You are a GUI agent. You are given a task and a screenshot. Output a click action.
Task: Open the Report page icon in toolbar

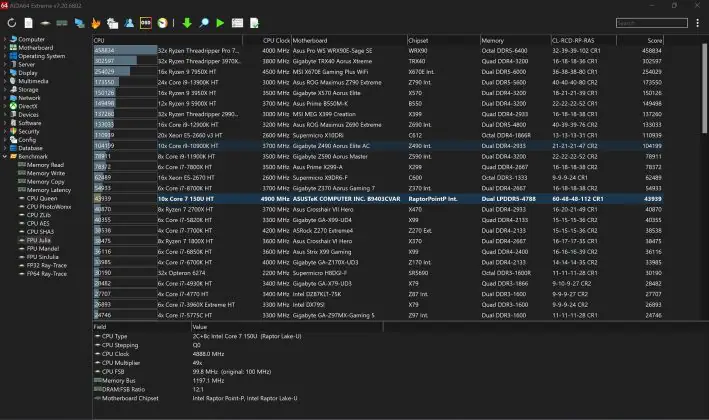tap(28, 23)
